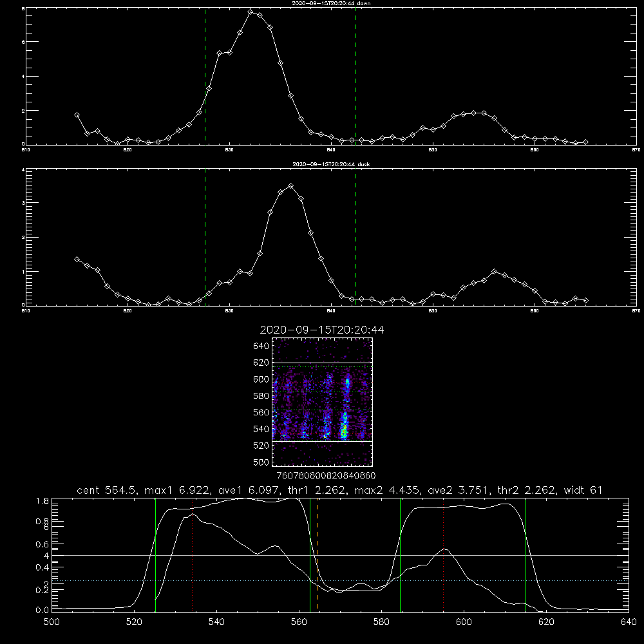Click the bottom plot x-axis label 580
Image resolution: width=644 pixels, height=644 pixels.
click(381, 622)
